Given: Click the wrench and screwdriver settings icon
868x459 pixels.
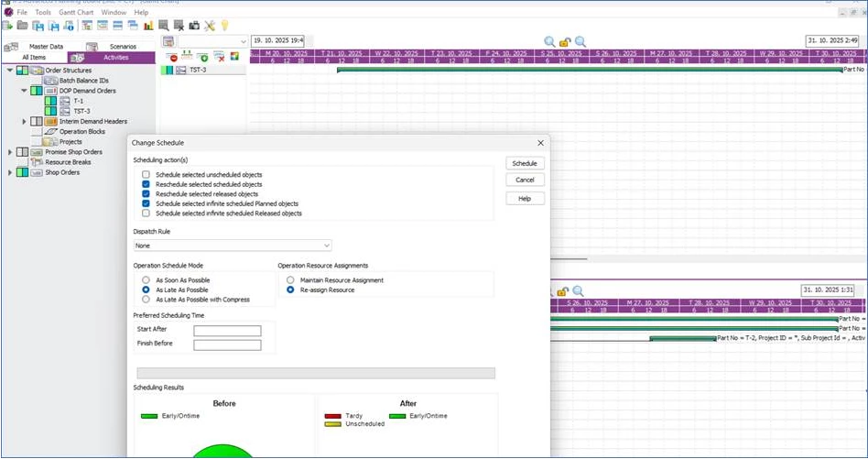Looking at the screenshot, I should pyautogui.click(x=210, y=26).
